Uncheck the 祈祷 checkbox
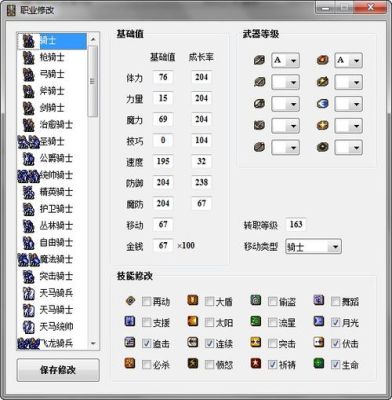Image resolution: width=392 pixels, height=400 pixels. point(272,364)
